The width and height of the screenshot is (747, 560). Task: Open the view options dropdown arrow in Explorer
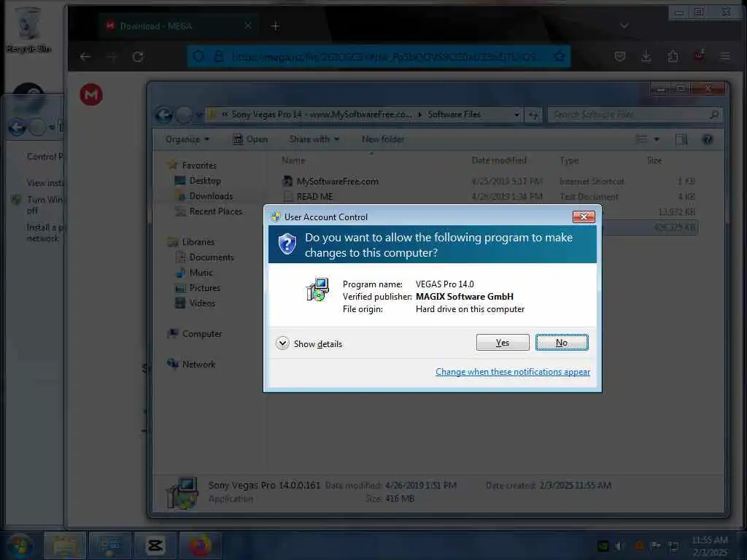click(657, 139)
